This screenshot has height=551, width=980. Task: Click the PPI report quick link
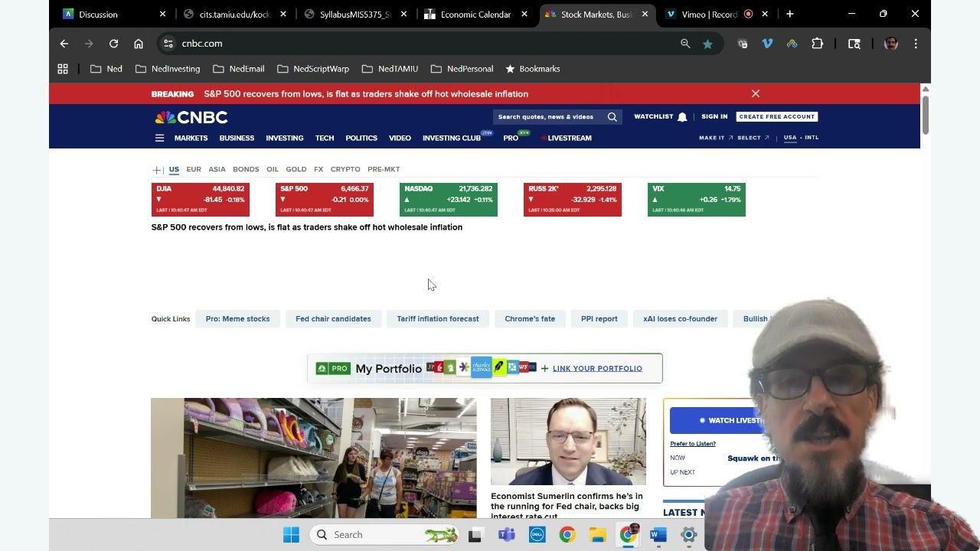tap(599, 319)
